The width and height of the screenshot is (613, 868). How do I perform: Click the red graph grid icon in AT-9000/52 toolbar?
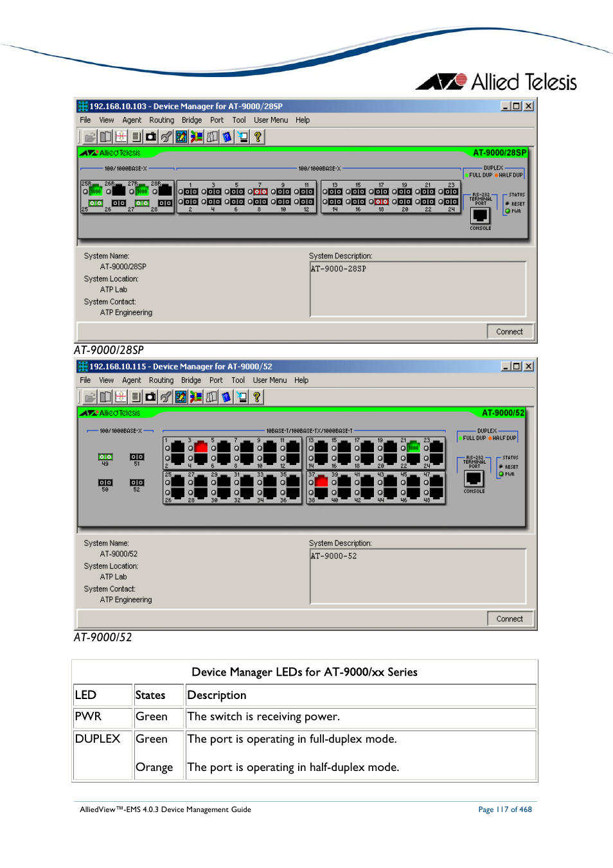pyautogui.click(x=121, y=397)
